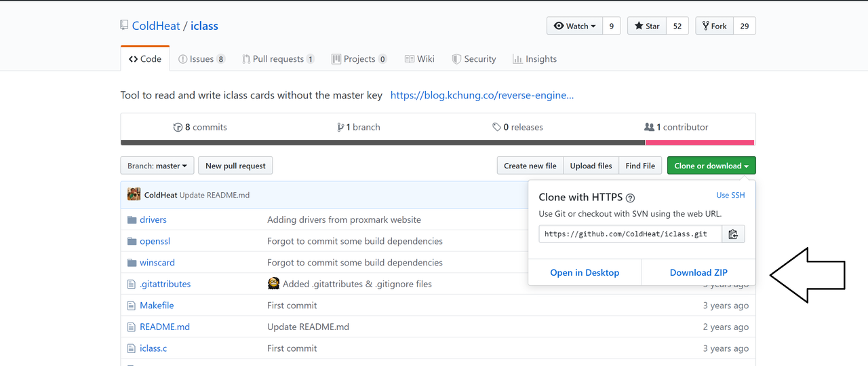Open the Security tab
The width and height of the screenshot is (868, 366).
474,59
